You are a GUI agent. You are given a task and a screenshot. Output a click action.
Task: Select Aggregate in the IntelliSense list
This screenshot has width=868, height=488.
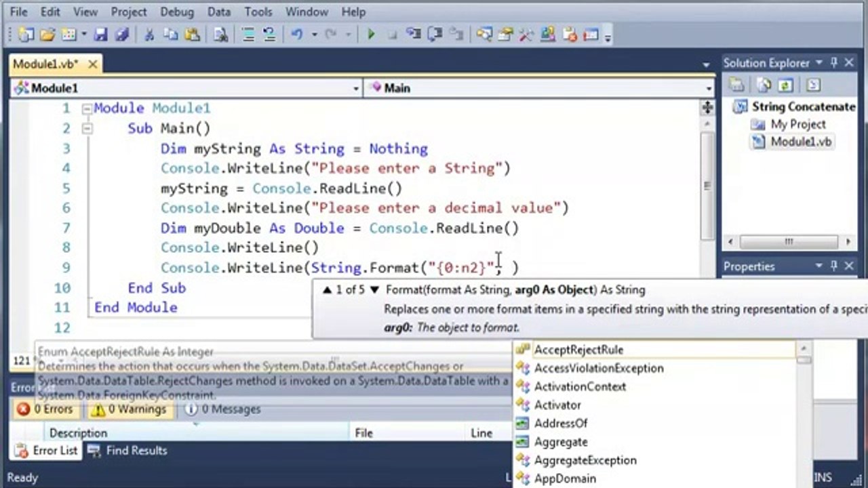click(654, 441)
